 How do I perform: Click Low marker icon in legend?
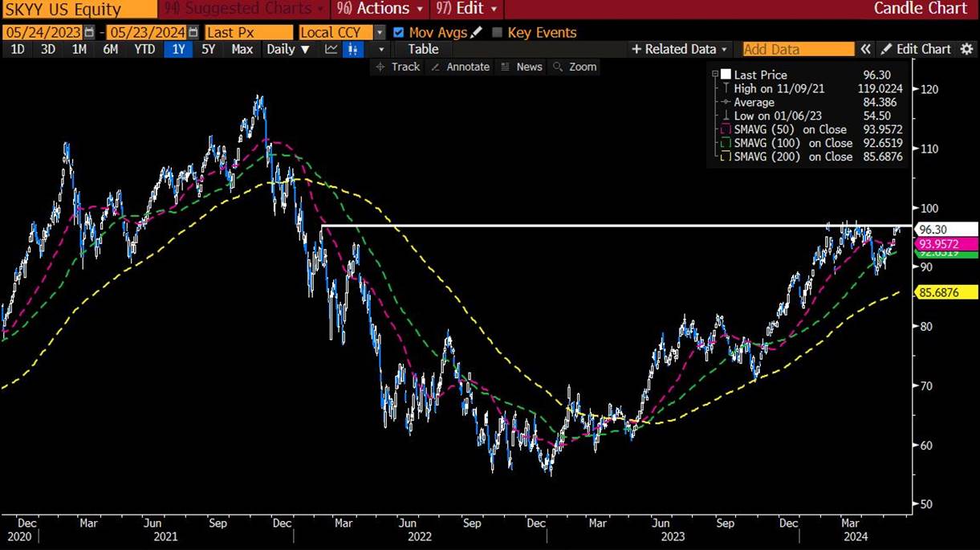pyautogui.click(x=726, y=116)
